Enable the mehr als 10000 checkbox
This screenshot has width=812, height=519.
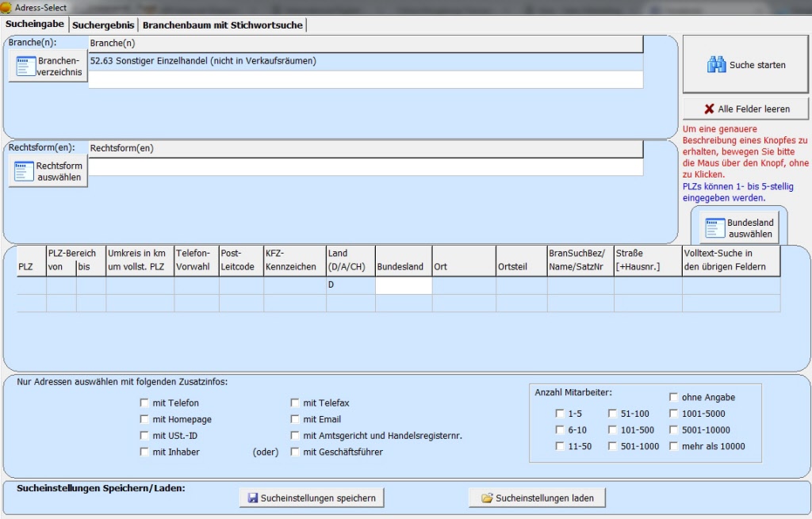673,446
